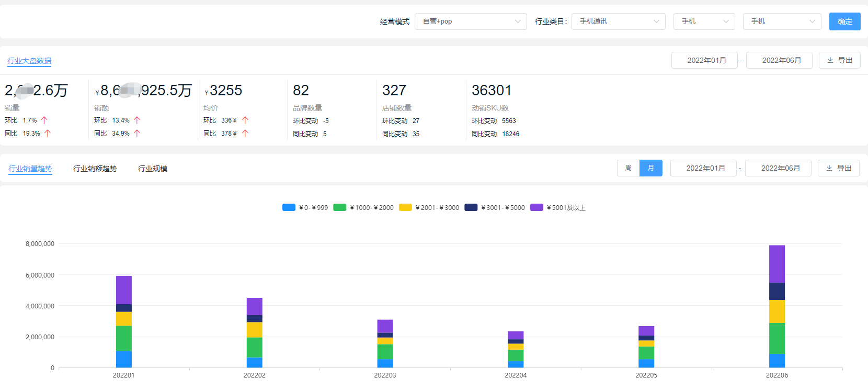The width and height of the screenshot is (868, 389).
Task: Click the 环比变动 -5 text
Action: tap(311, 121)
